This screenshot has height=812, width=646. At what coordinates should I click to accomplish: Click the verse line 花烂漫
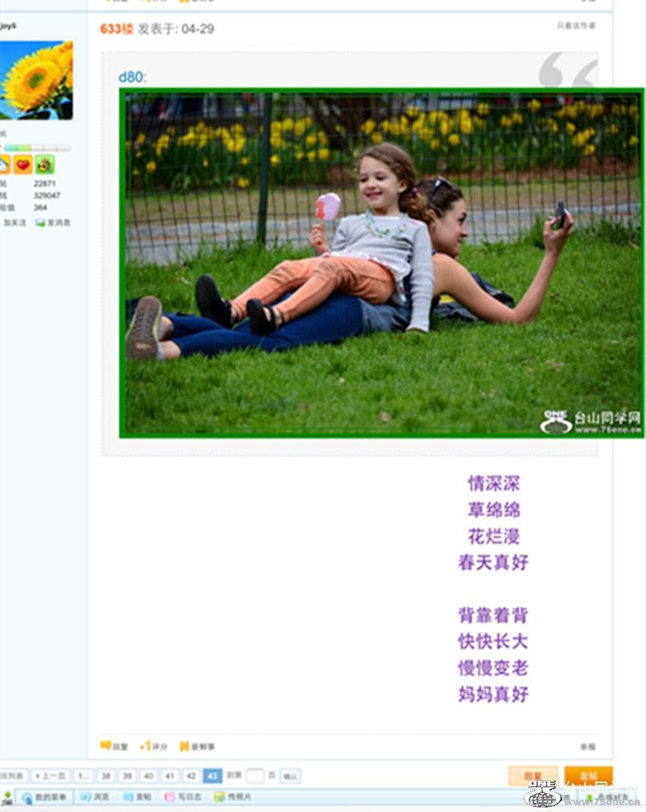click(494, 536)
